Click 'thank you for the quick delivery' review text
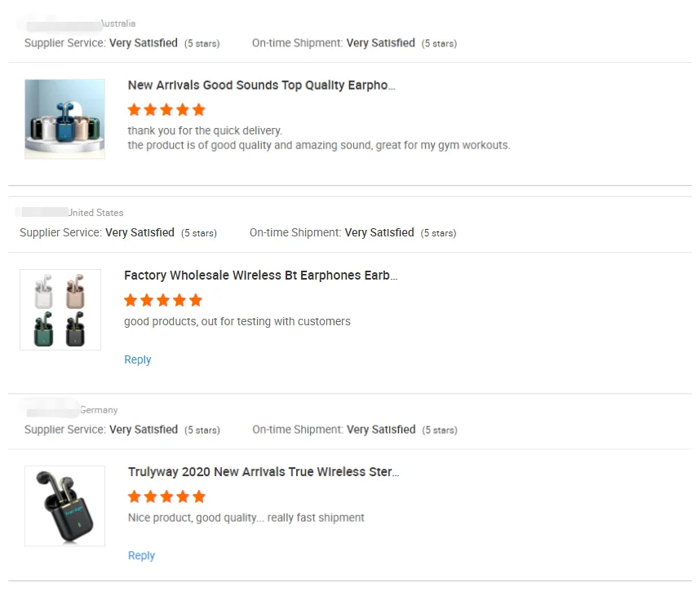The image size is (700, 591). pyautogui.click(x=205, y=130)
